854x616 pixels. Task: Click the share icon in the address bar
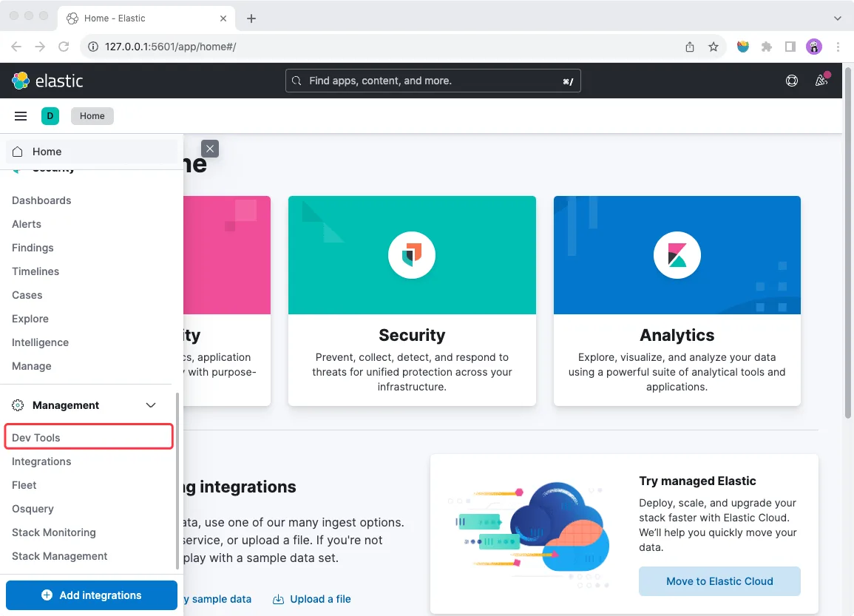[689, 46]
